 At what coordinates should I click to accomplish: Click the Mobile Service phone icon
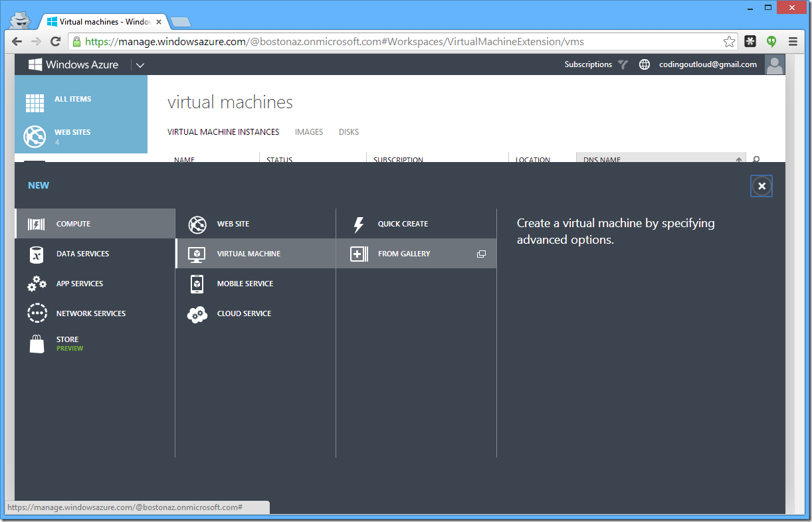click(x=197, y=284)
